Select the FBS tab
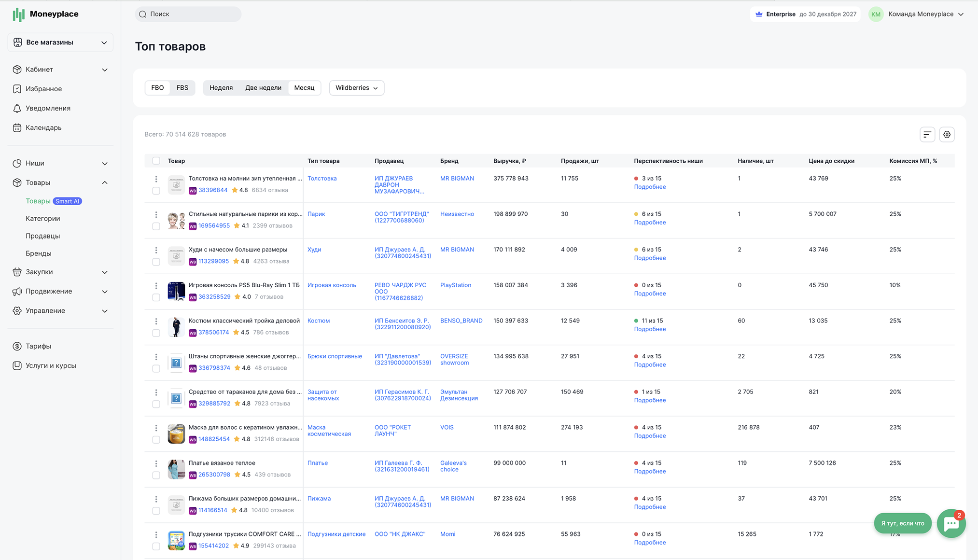 tap(182, 88)
